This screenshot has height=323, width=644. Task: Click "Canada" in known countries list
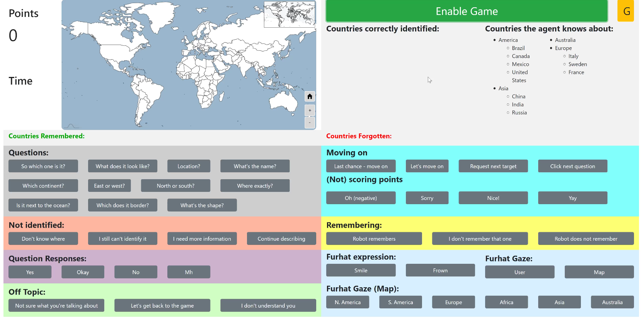(x=521, y=56)
